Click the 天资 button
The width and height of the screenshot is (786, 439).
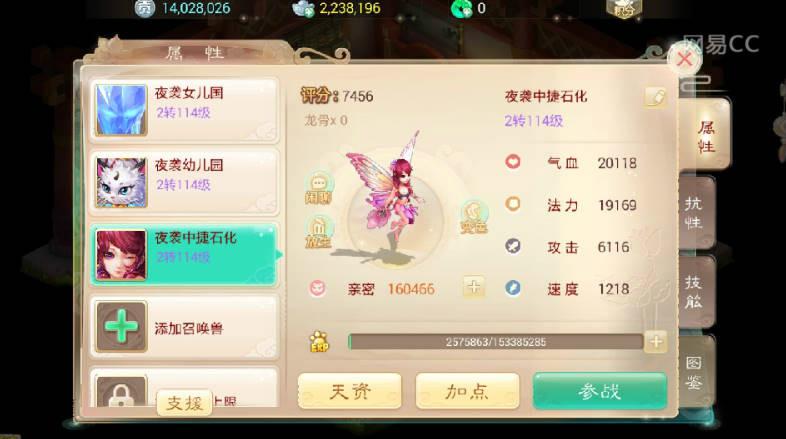click(x=350, y=391)
